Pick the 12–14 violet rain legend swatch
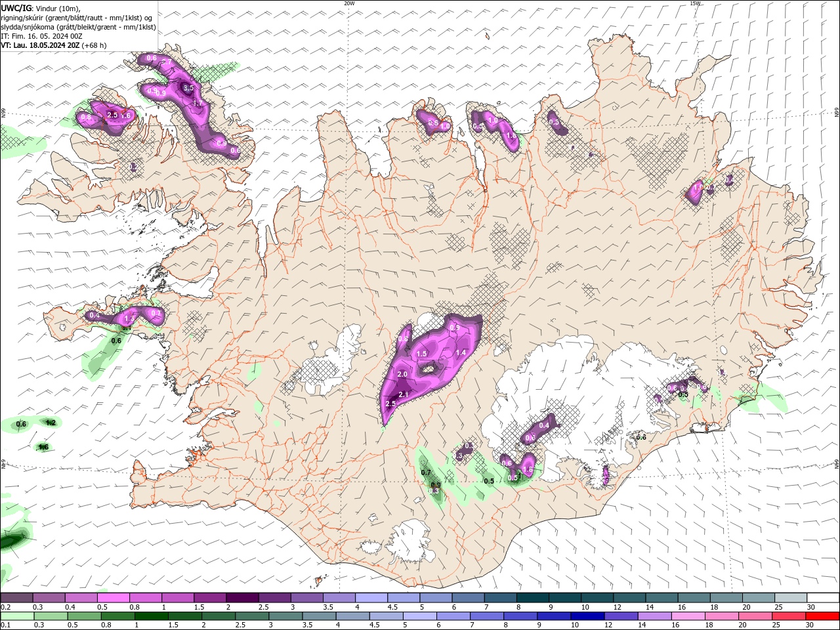The height and width of the screenshot is (630, 840). (621, 616)
